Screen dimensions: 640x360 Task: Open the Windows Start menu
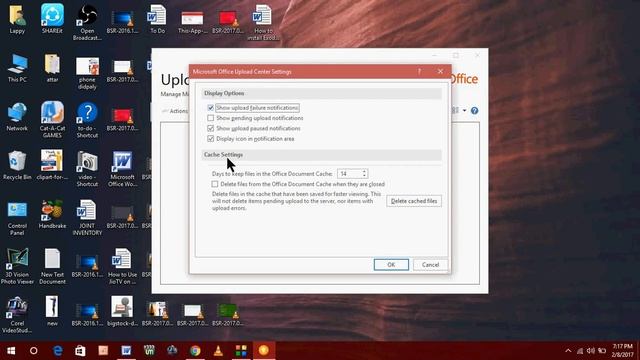coord(11,351)
